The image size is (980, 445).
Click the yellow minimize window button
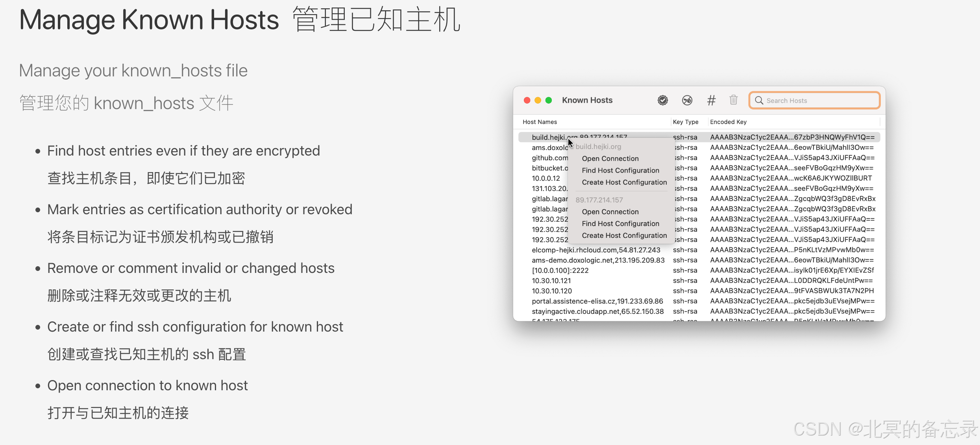538,100
